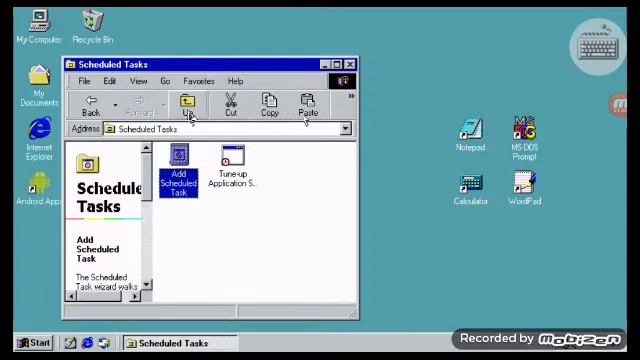Expand the Address bar dropdown
640x360 pixels.
point(345,129)
